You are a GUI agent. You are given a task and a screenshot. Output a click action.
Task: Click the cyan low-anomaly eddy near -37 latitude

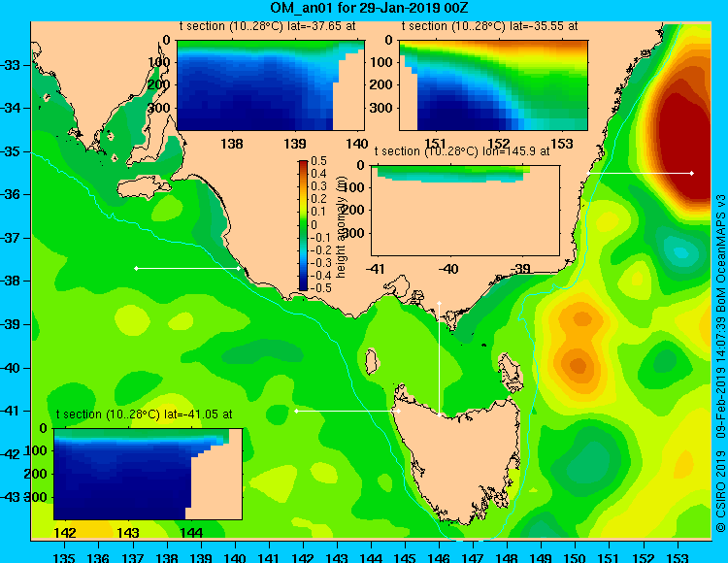[x=680, y=252]
